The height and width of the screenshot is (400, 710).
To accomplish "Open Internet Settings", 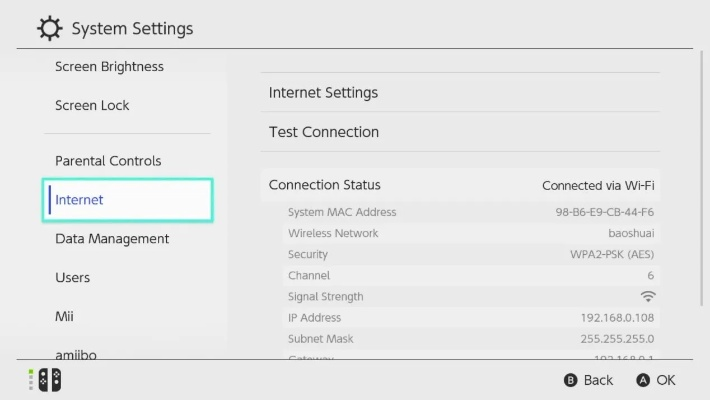I will click(460, 92).
